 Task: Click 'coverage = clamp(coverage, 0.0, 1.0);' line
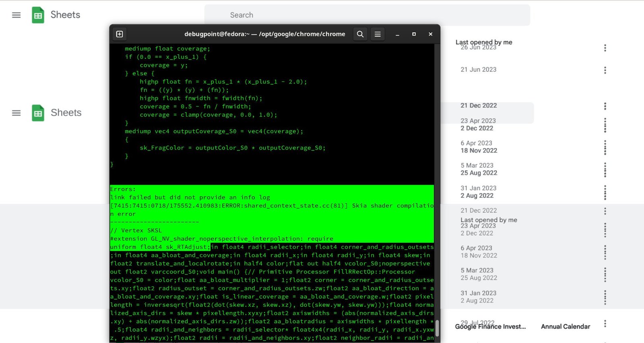(x=208, y=115)
